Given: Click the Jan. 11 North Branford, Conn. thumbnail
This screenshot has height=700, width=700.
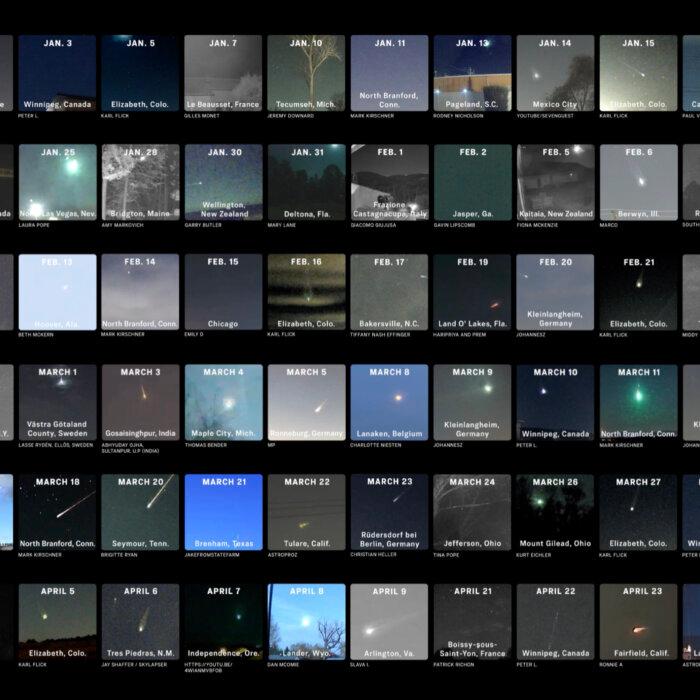Looking at the screenshot, I should pyautogui.click(x=389, y=73).
